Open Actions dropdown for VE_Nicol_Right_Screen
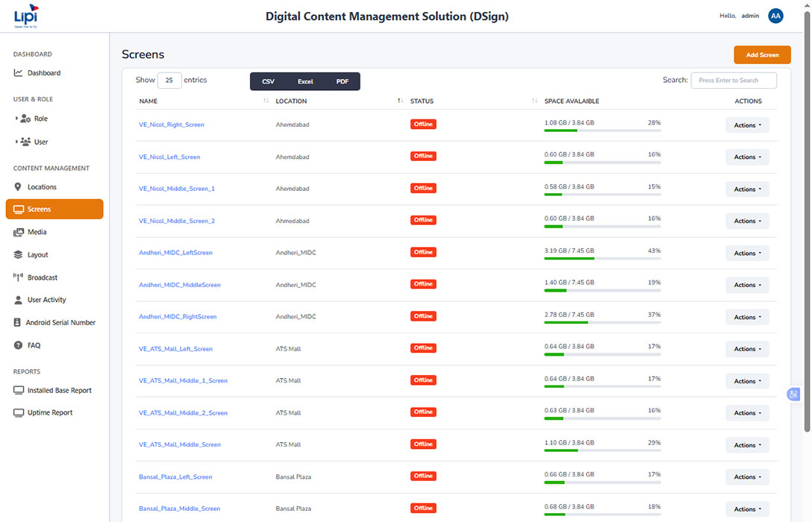812x522 pixels. (747, 125)
